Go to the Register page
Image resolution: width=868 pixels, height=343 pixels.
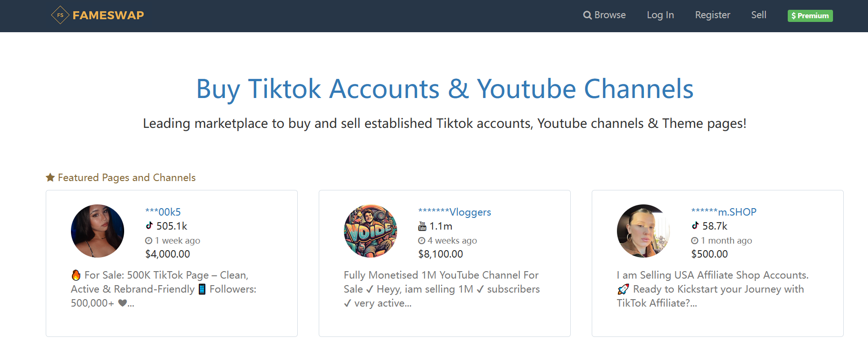(713, 15)
